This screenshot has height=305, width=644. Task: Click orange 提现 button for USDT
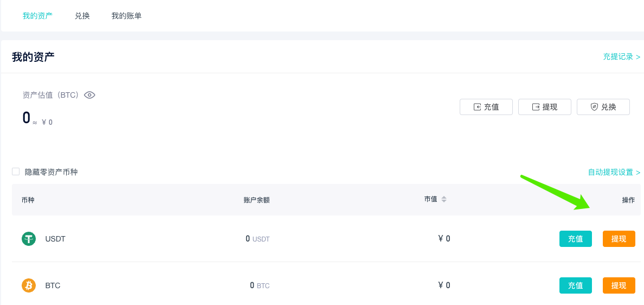[619, 239]
